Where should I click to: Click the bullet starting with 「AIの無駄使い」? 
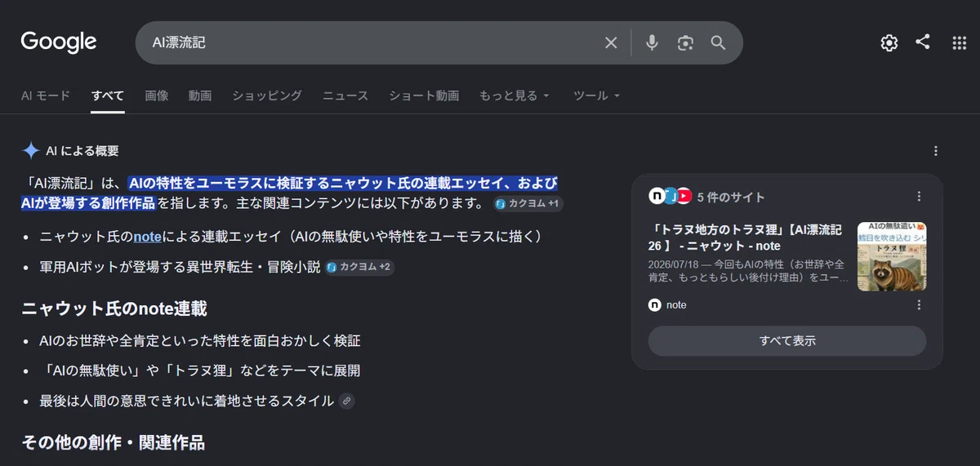click(200, 371)
